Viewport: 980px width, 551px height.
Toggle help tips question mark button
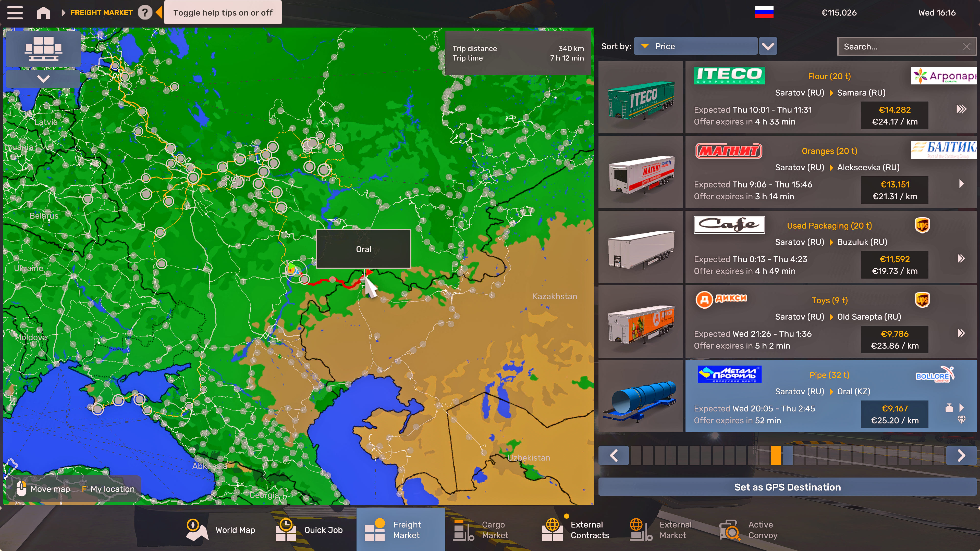[x=144, y=12]
